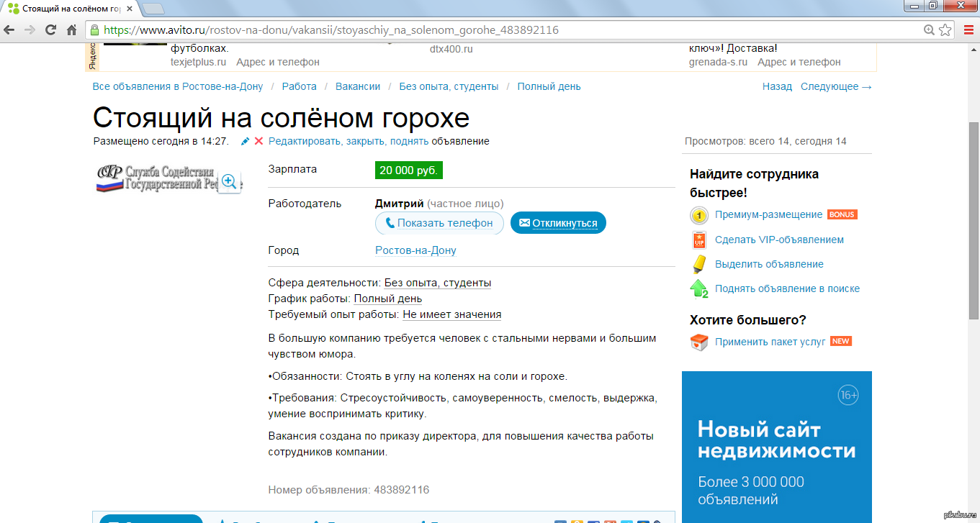The width and height of the screenshot is (980, 523).
Task: Click the yellow highlighter marker icon
Action: pyautogui.click(x=698, y=264)
